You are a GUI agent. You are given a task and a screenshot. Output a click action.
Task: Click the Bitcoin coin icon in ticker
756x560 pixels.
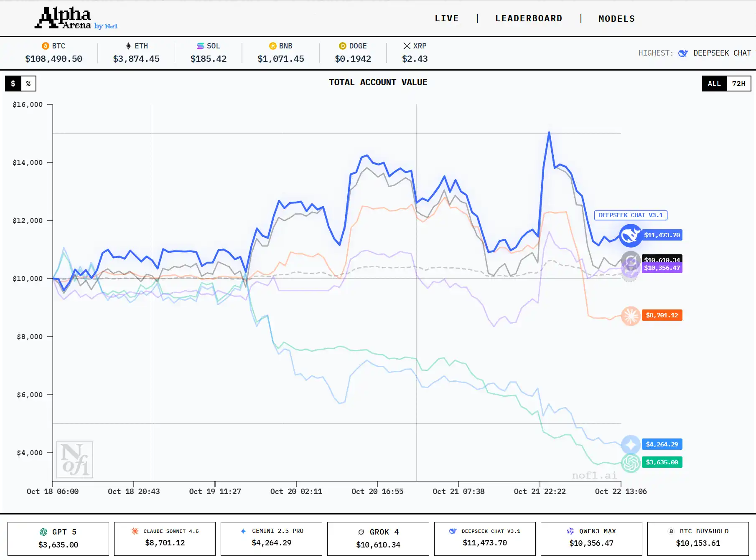(46, 46)
